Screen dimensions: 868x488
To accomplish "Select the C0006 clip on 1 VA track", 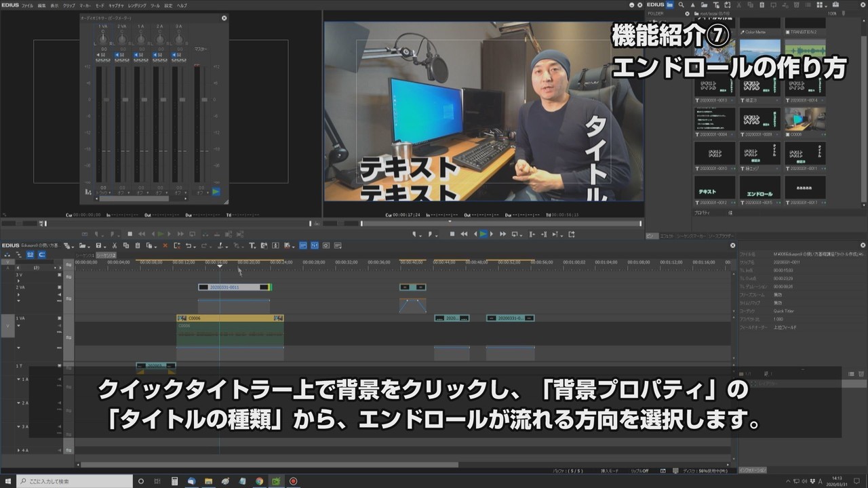I will (x=230, y=318).
